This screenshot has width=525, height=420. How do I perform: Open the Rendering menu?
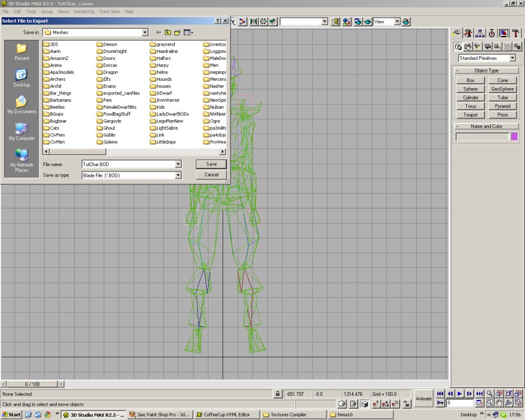click(x=83, y=12)
